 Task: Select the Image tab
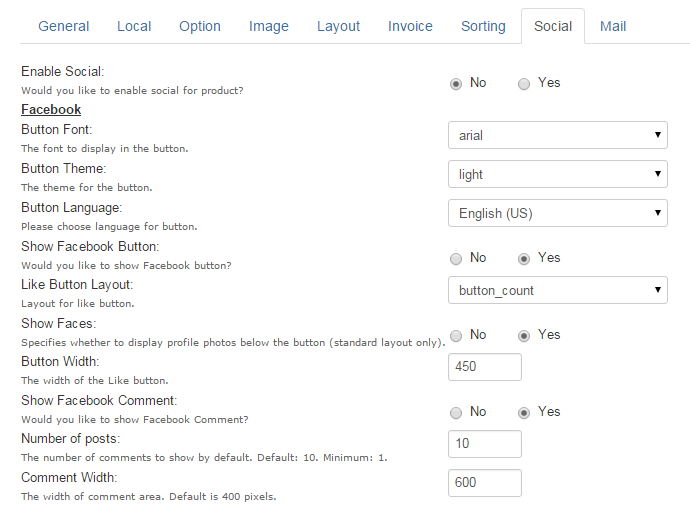(269, 26)
